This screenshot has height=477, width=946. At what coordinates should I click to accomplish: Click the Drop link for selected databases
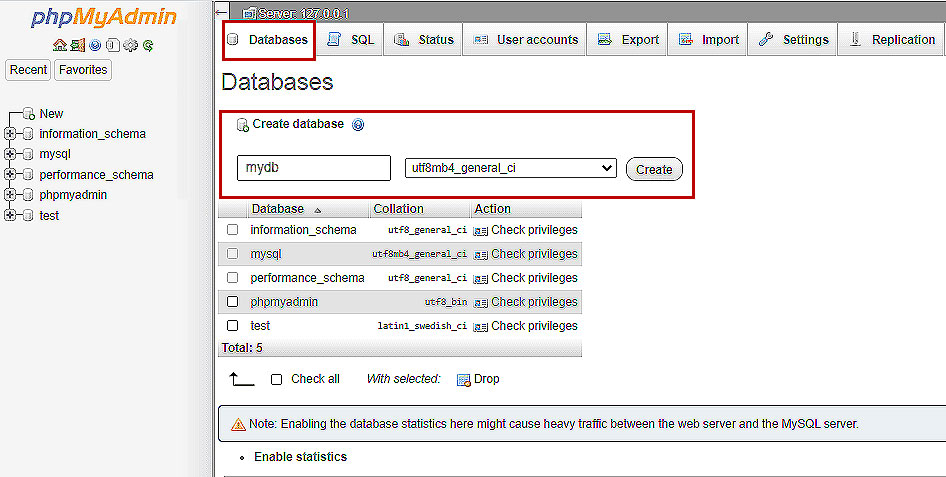[486, 379]
